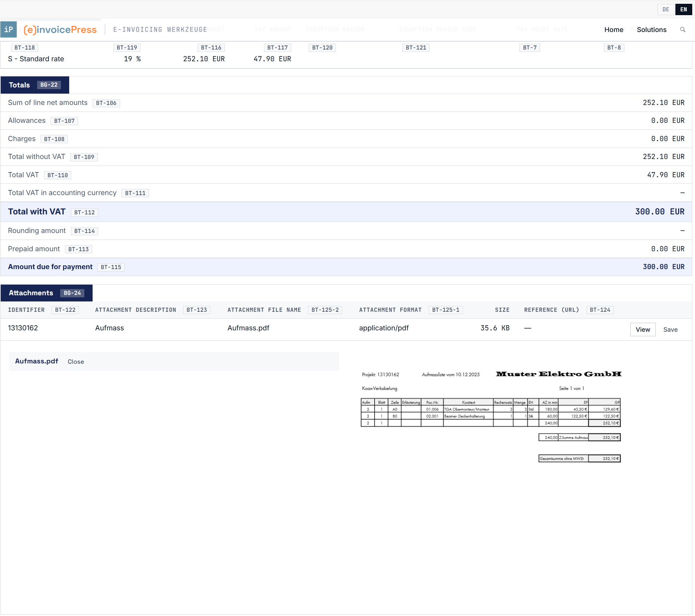Click the BT-111 tag

click(x=135, y=193)
